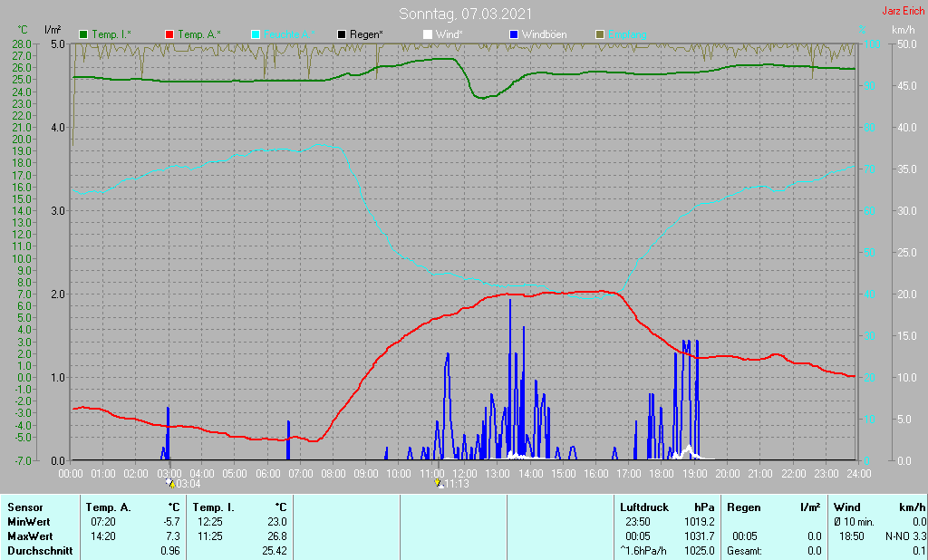
Task: Click the '1019.2' pressure value
Action: tap(700, 522)
